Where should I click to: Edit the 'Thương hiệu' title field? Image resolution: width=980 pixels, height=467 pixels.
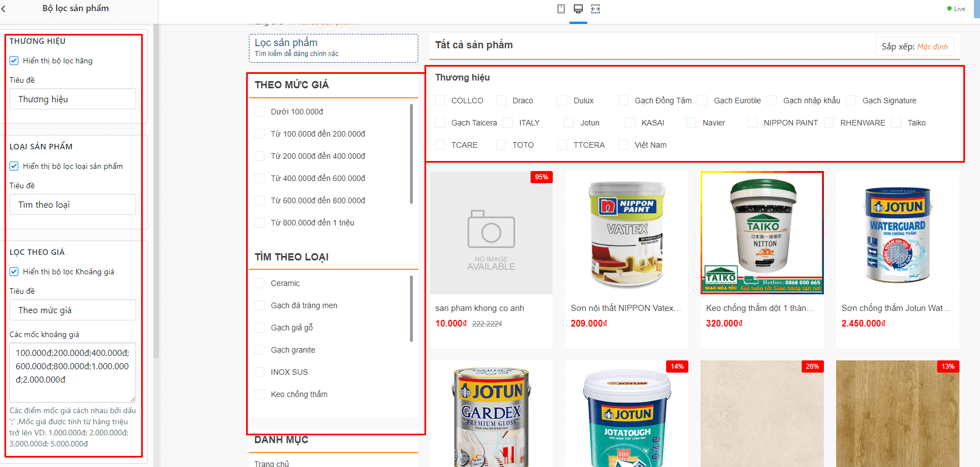point(73,99)
